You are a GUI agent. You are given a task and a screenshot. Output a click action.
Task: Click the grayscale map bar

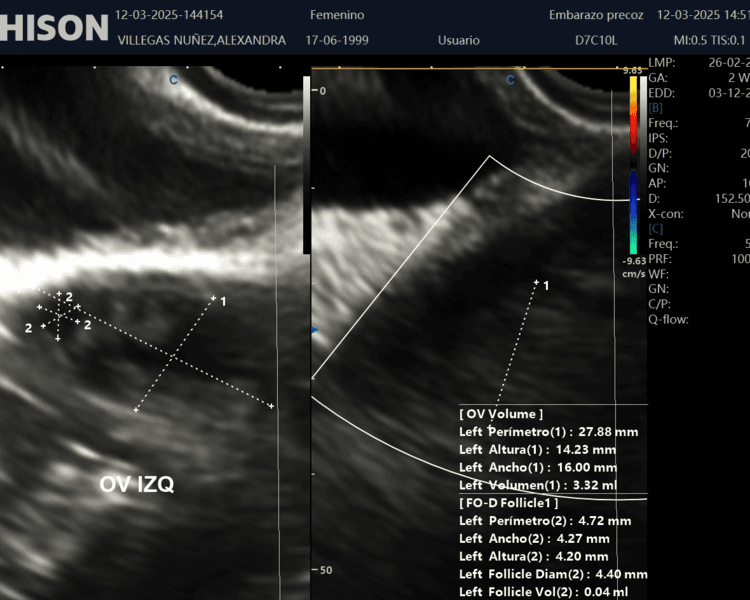[x=307, y=165]
